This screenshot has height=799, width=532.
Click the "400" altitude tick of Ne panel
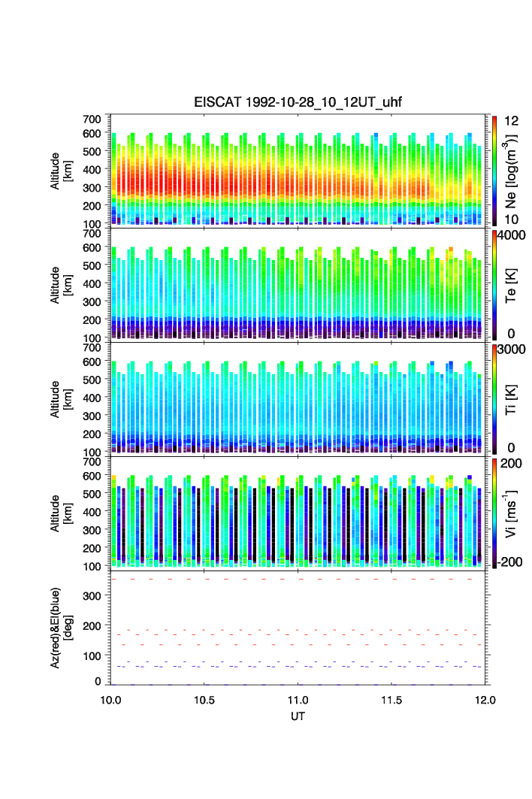92,170
